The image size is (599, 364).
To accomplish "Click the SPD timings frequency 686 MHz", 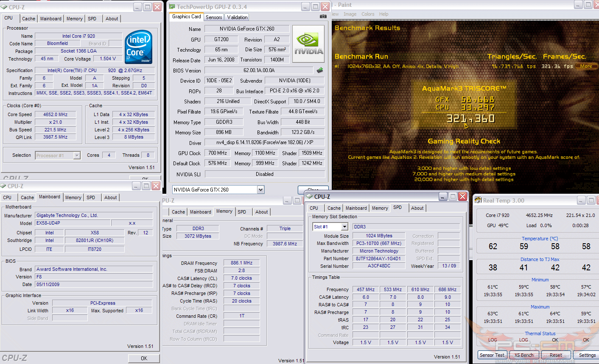I will pos(448,289).
